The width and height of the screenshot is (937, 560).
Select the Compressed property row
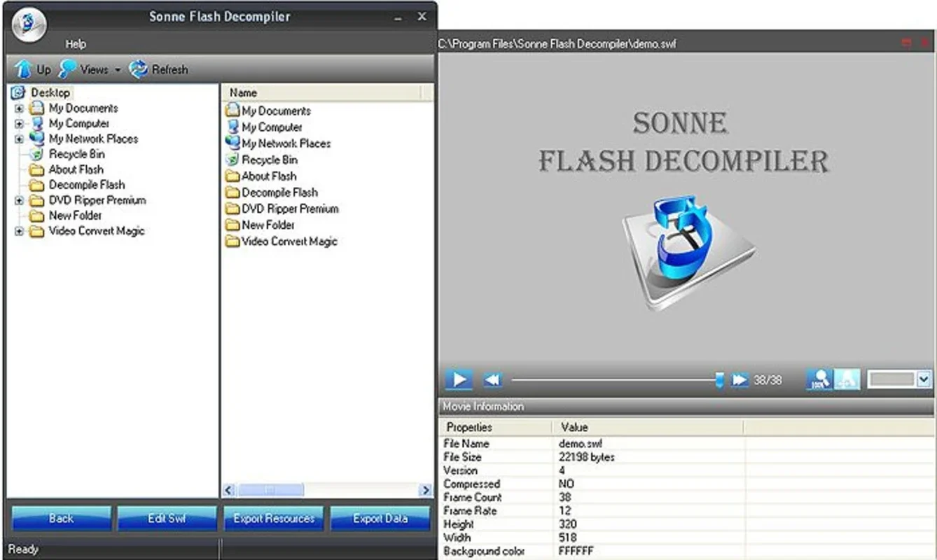click(686, 484)
